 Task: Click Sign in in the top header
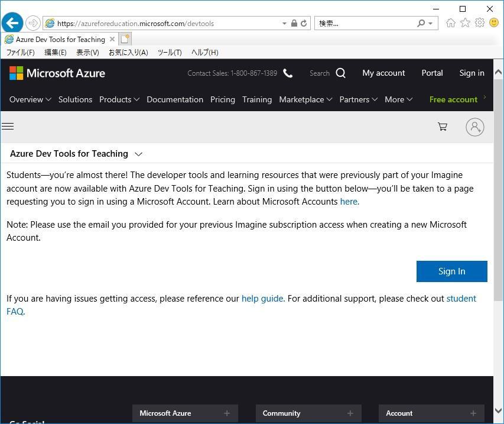[472, 73]
